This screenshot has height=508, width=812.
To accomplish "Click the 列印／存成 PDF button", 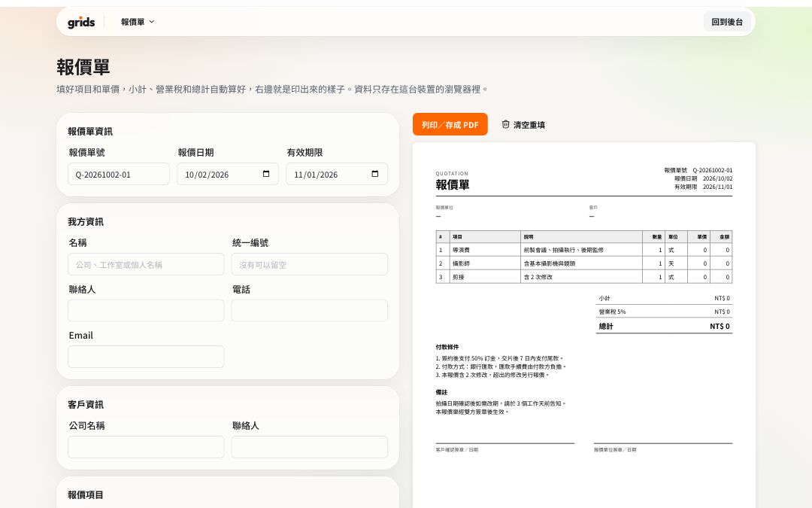I will click(450, 124).
